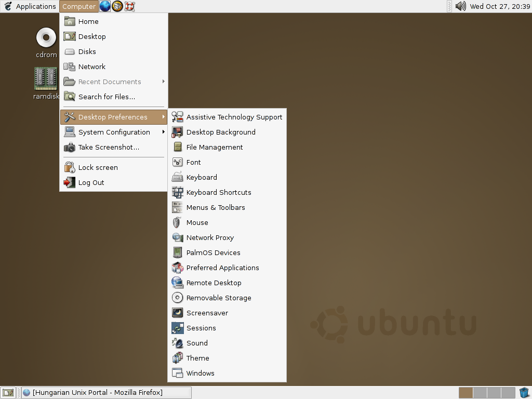
Task: Open the ramdisk desktop icon
Action: 46,84
